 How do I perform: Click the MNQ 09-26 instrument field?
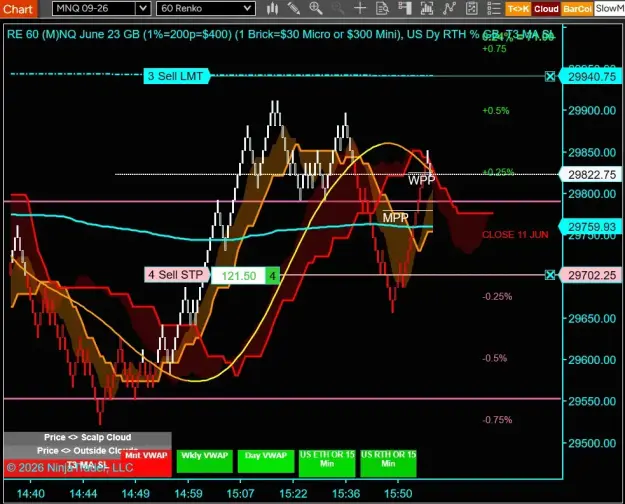click(x=94, y=8)
